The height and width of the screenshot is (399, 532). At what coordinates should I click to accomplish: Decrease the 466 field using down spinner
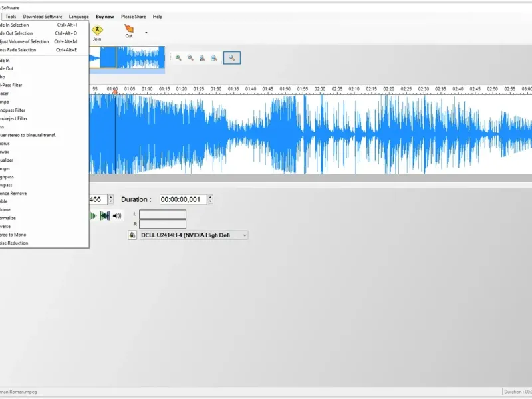tap(110, 202)
